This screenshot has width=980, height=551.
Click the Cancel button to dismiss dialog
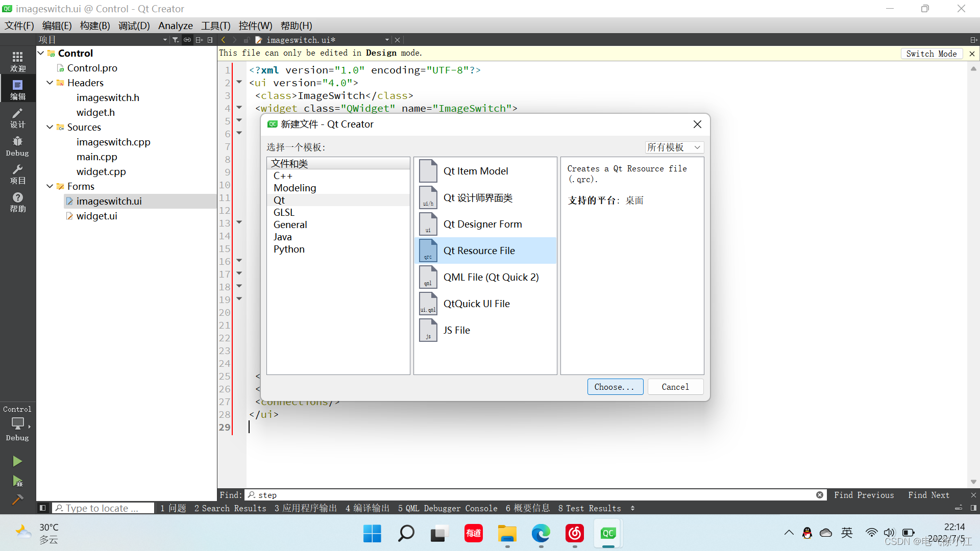(675, 386)
